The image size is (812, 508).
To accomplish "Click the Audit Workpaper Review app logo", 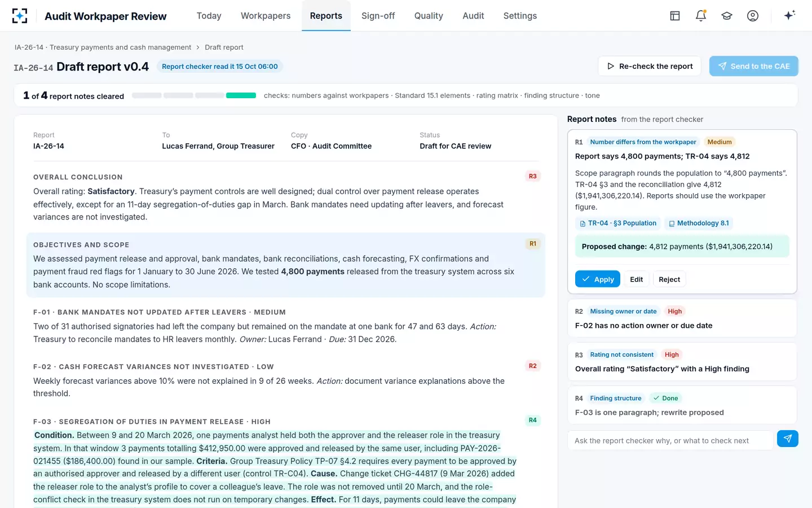I will pyautogui.click(x=20, y=16).
